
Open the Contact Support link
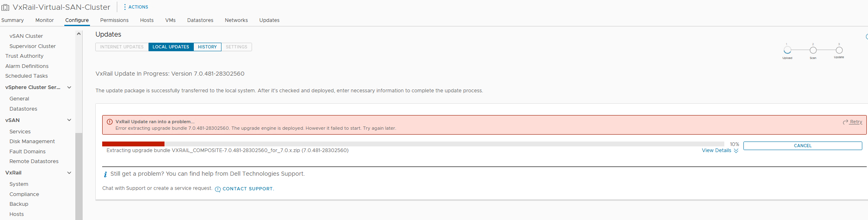pyautogui.click(x=248, y=189)
